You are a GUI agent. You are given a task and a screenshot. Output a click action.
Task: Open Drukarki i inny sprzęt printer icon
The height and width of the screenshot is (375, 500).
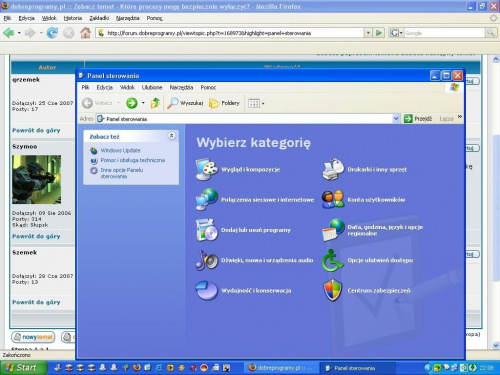333,169
